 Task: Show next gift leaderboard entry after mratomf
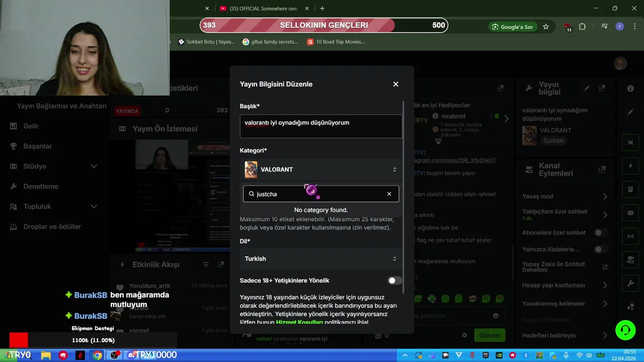tap(506, 119)
